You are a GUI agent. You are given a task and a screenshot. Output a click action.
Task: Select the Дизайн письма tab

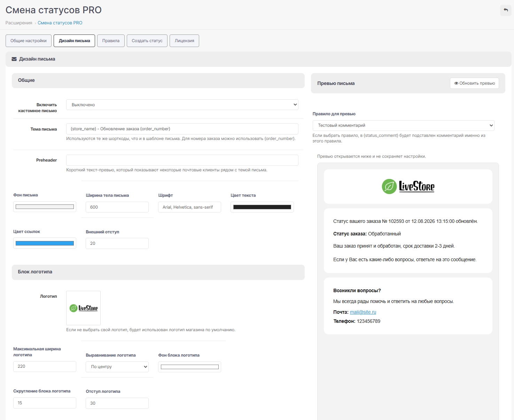point(74,41)
